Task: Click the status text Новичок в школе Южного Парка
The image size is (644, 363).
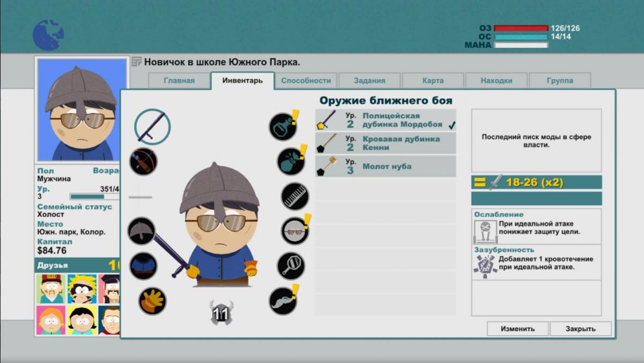Action: (x=222, y=62)
